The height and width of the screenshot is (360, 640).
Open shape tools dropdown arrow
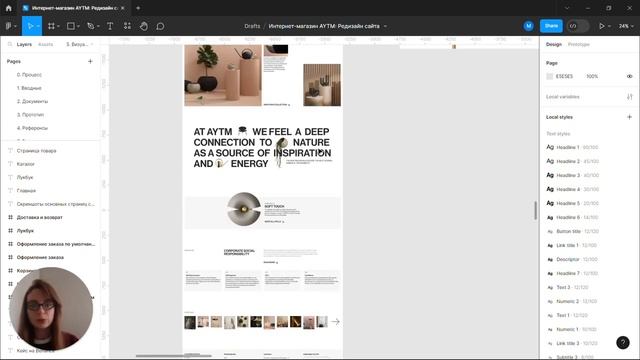pyautogui.click(x=78, y=26)
